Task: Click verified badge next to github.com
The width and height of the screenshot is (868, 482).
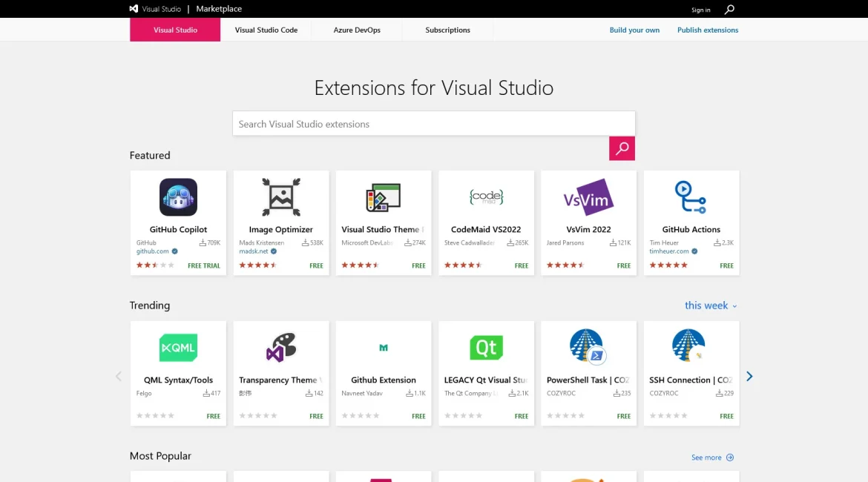Action: point(175,251)
